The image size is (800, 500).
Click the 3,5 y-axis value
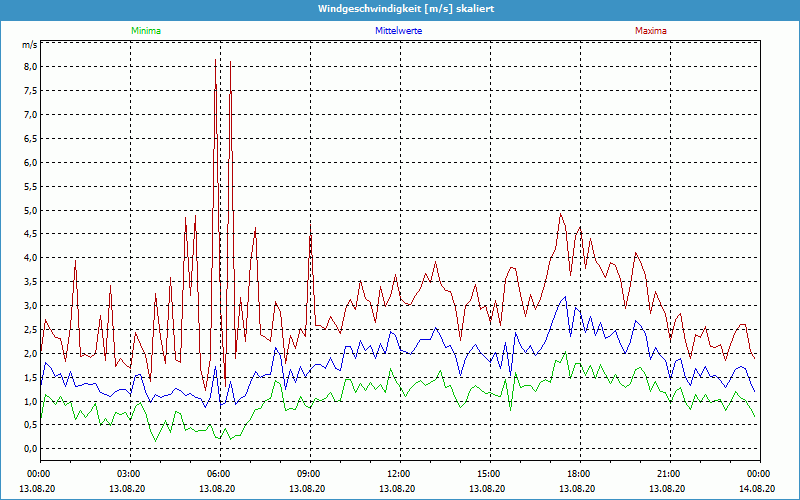click(x=31, y=282)
